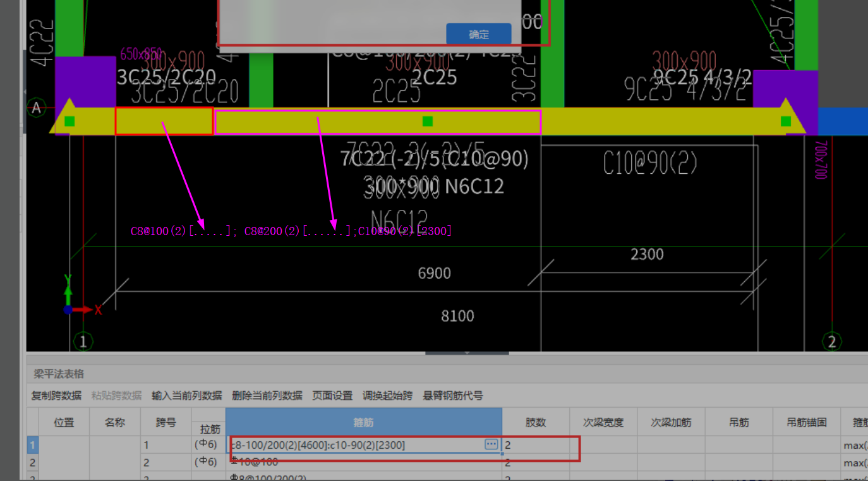Select the 肢数 column header
Viewport: 868px width, 481px height.
coord(536,422)
